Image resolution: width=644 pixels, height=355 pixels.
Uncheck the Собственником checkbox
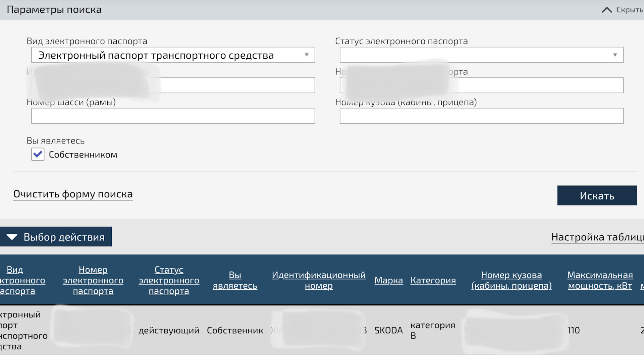(38, 155)
